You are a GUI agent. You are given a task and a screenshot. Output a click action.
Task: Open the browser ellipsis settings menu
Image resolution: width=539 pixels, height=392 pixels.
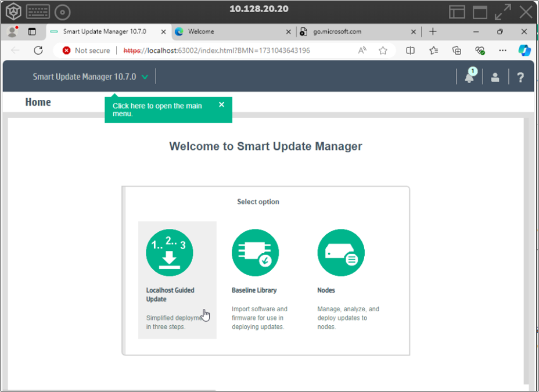502,51
